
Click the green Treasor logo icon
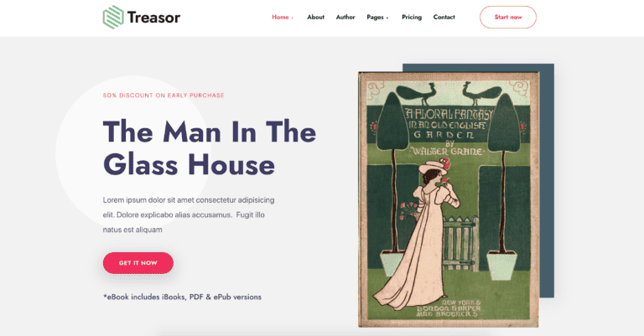click(113, 18)
